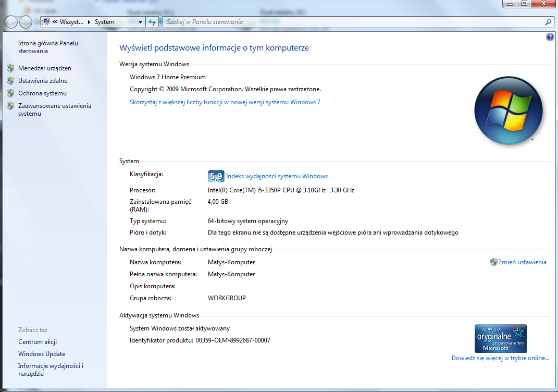Click the shield icon next to Zmień ustawienia
Viewport: 558px width, 392px height.
493,262
